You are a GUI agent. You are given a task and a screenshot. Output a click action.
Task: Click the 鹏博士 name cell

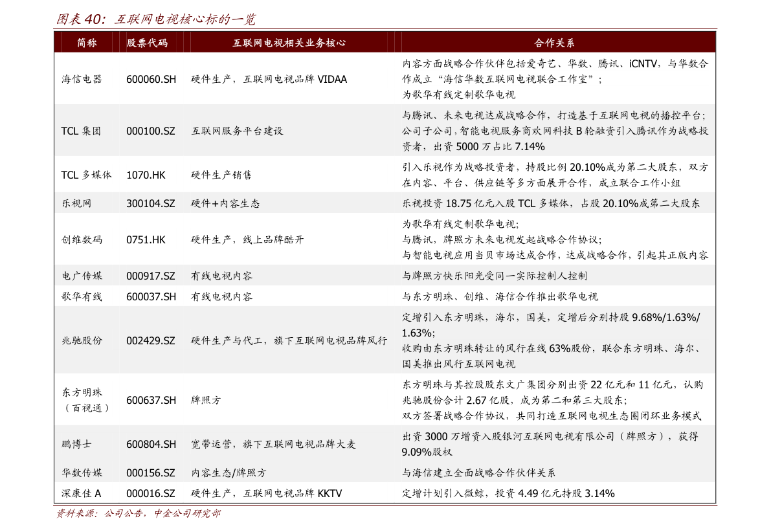[76, 444]
